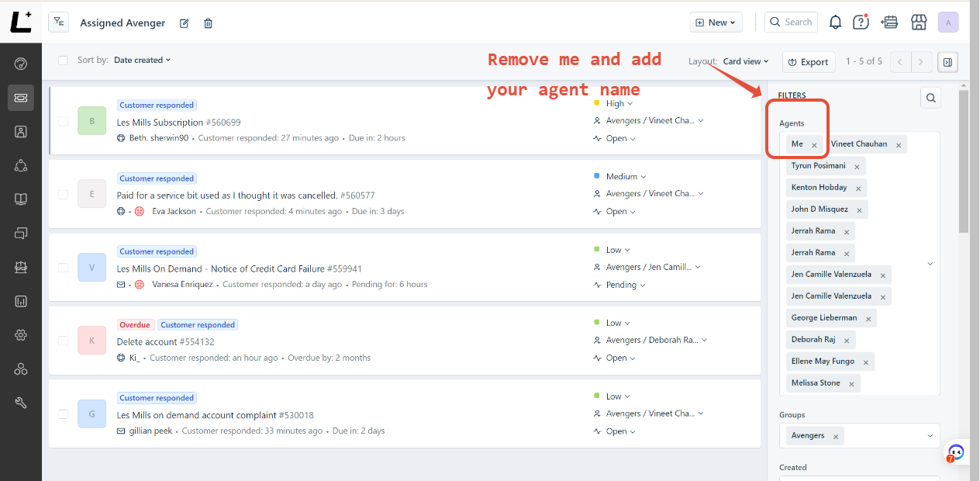This screenshot has height=481, width=980.
Task: Click the B avatar on first ticket
Action: [91, 121]
